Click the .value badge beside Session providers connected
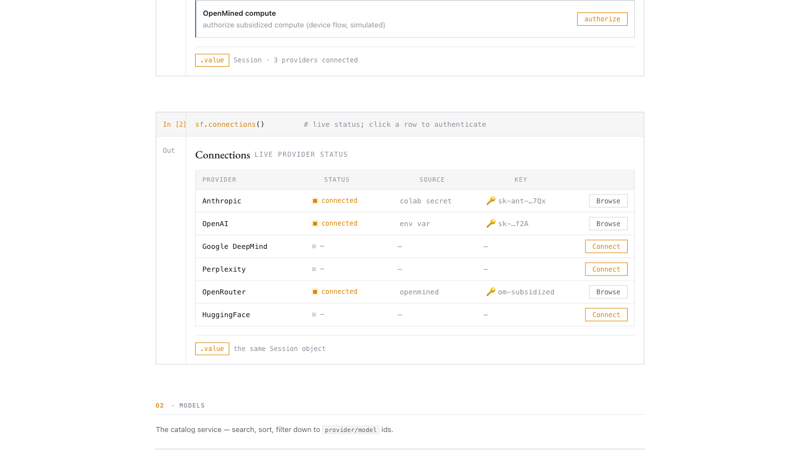Viewport: 800px width, 450px height. (212, 60)
